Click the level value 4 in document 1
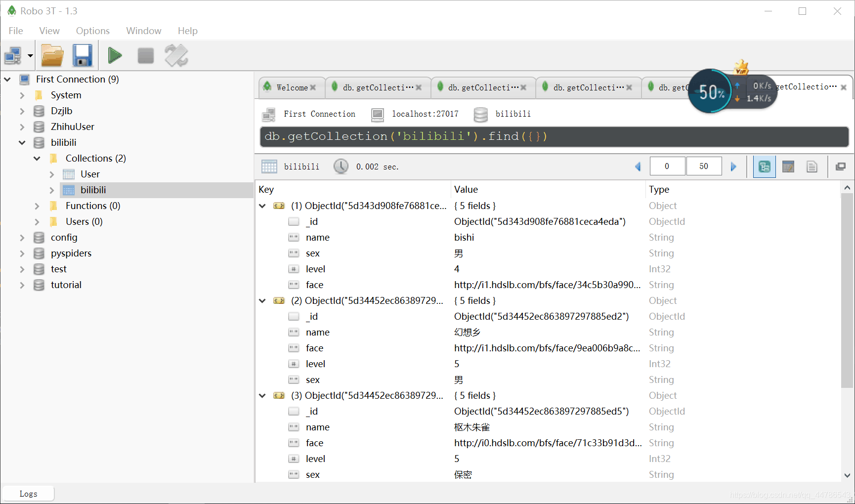This screenshot has height=504, width=855. point(457,269)
